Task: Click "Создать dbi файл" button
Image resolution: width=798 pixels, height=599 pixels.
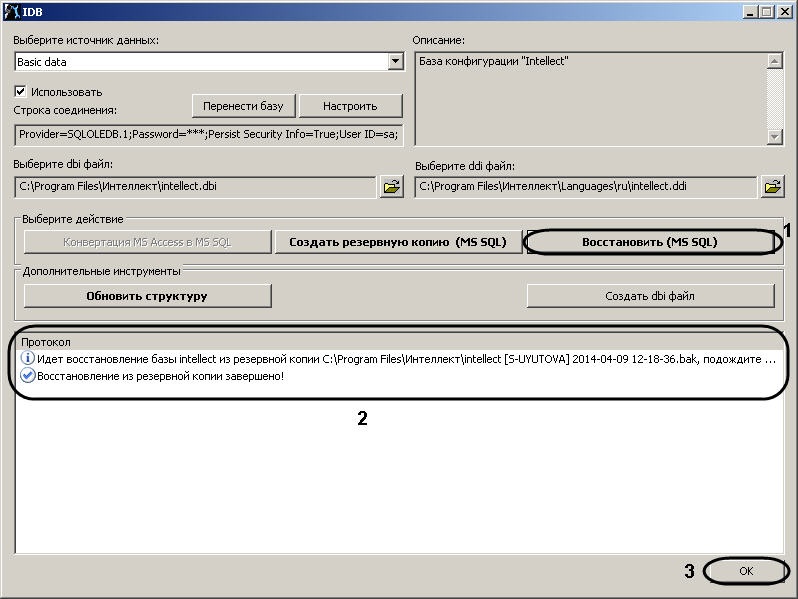Action: [x=650, y=295]
